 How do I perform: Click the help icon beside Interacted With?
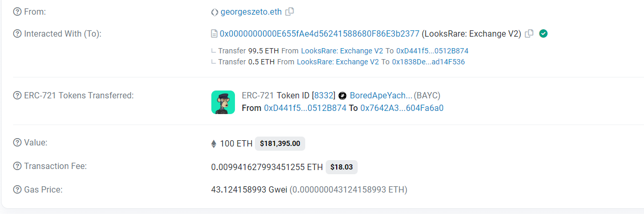(x=17, y=33)
